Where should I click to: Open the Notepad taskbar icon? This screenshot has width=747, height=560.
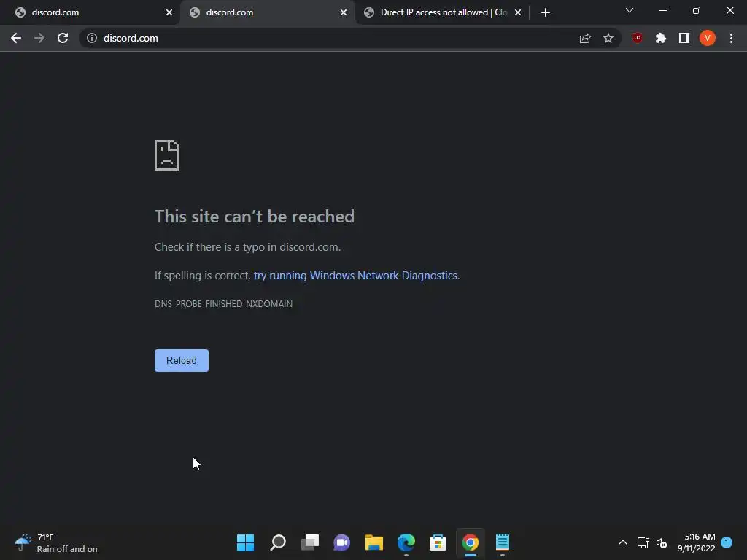pyautogui.click(x=502, y=542)
